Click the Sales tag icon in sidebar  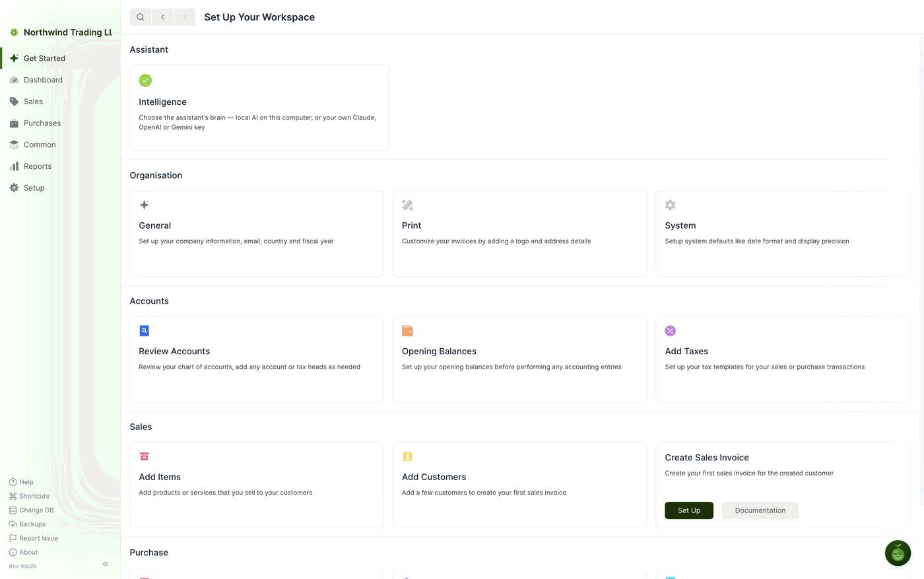[x=14, y=102]
